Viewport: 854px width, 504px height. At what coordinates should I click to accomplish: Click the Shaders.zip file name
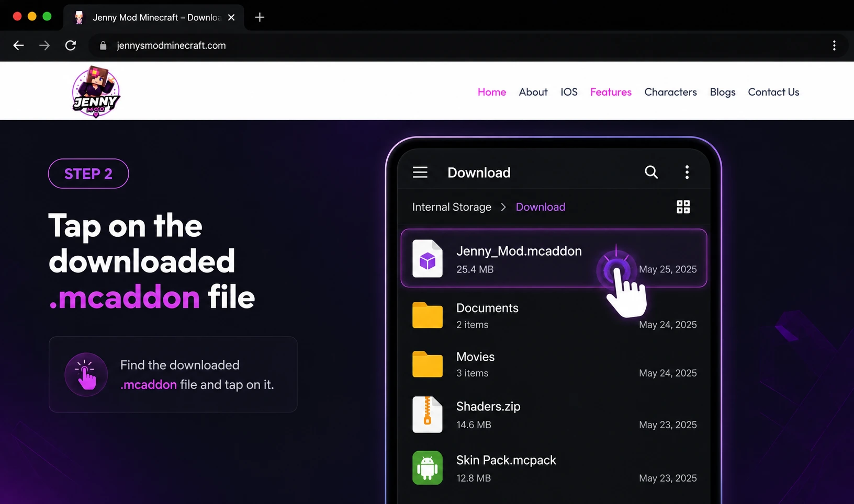tap(488, 407)
